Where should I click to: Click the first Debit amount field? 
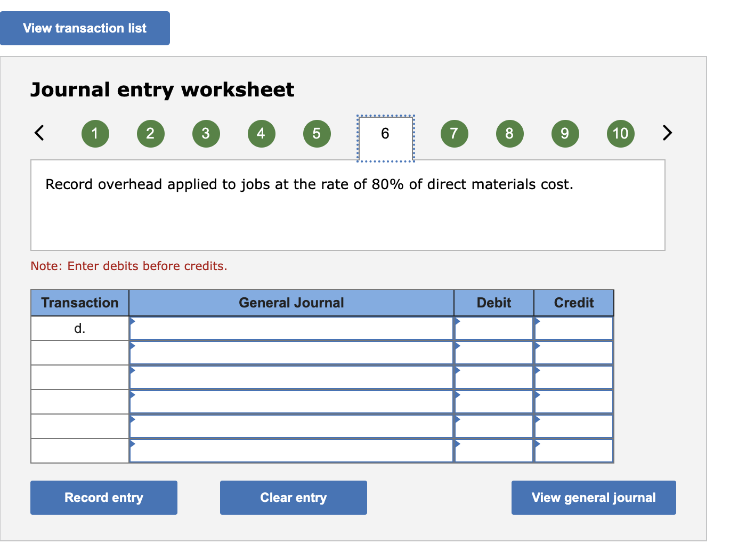coord(493,328)
